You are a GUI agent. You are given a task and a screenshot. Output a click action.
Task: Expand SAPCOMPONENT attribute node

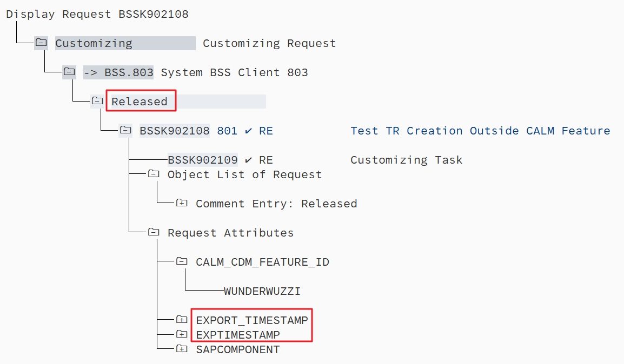click(x=182, y=349)
